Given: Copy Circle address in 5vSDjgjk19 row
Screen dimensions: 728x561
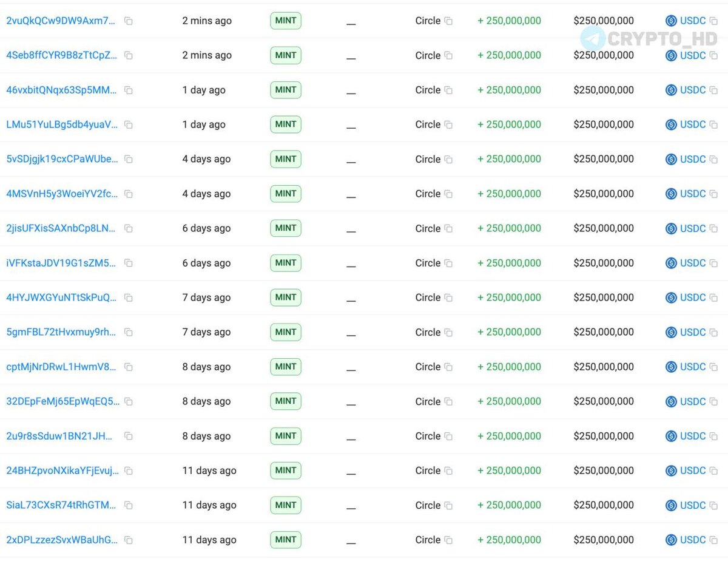Looking at the screenshot, I should coord(448,159).
